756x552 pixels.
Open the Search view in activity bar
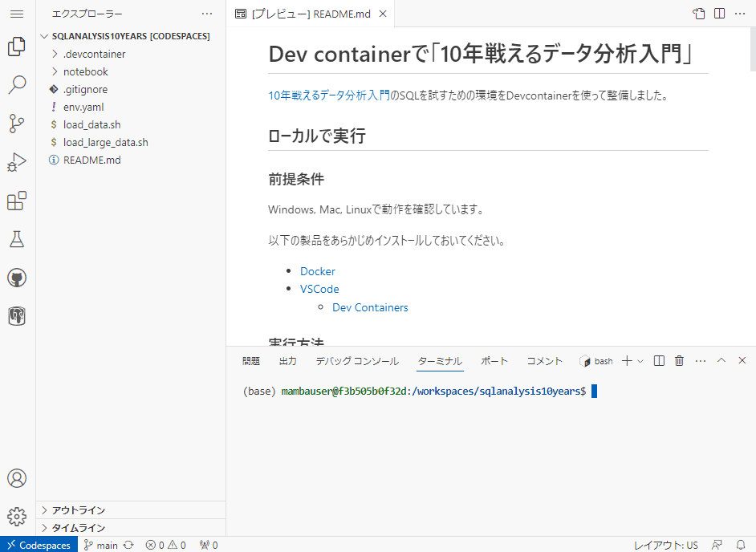point(17,85)
